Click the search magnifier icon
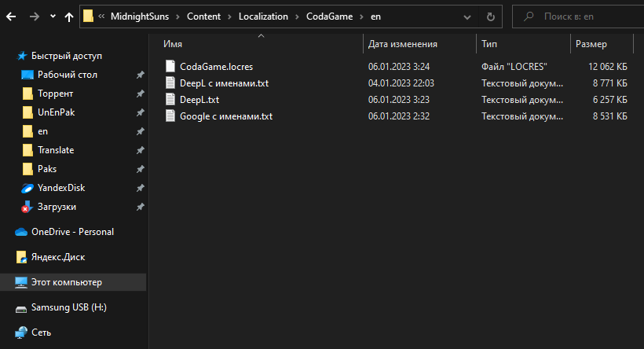This screenshot has width=644, height=349. 529,17
